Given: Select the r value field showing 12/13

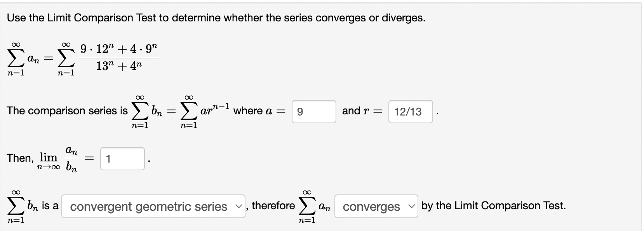Looking at the screenshot, I should (x=410, y=112).
